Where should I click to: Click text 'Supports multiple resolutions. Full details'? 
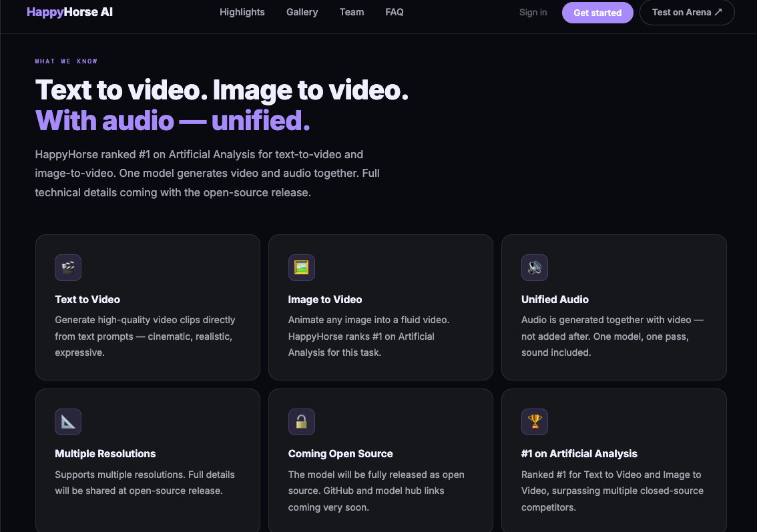tap(145, 475)
